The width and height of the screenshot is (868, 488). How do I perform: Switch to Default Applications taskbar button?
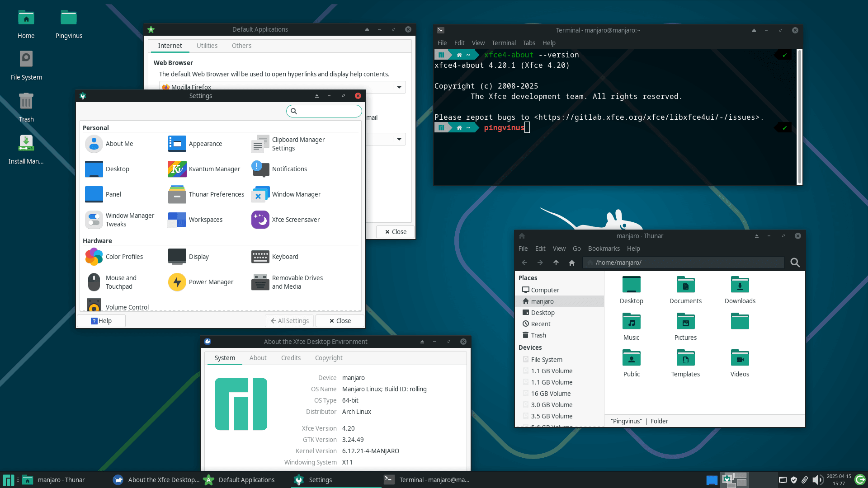[246, 480]
